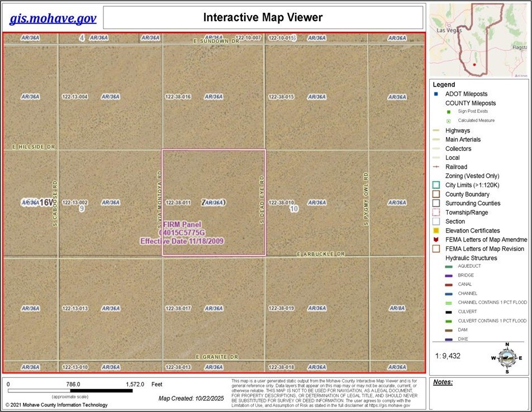The image size is (532, 412).
Task: Click the City Limits teal box symbol
Action: [436, 185]
